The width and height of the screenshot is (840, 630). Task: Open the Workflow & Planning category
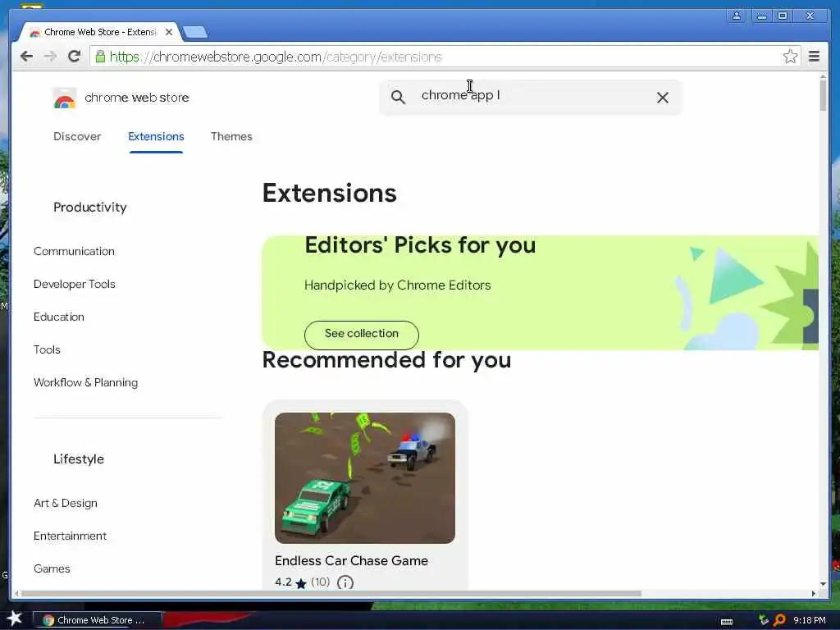(85, 382)
